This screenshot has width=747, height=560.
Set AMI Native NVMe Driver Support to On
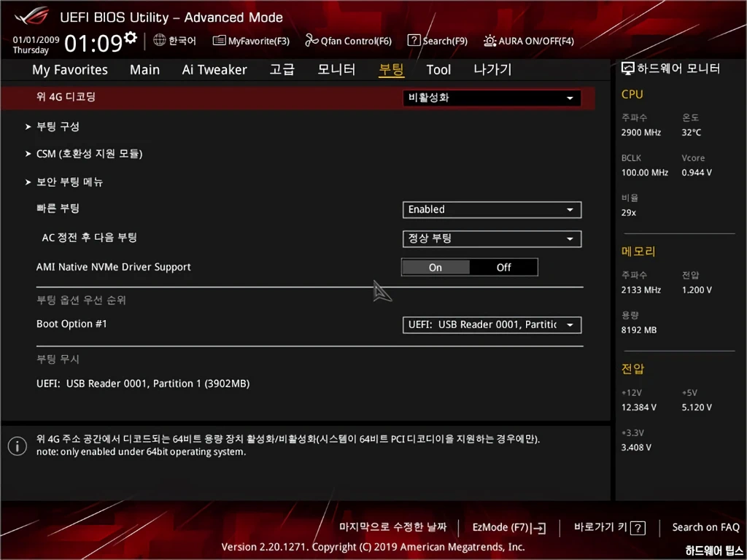coord(436,268)
